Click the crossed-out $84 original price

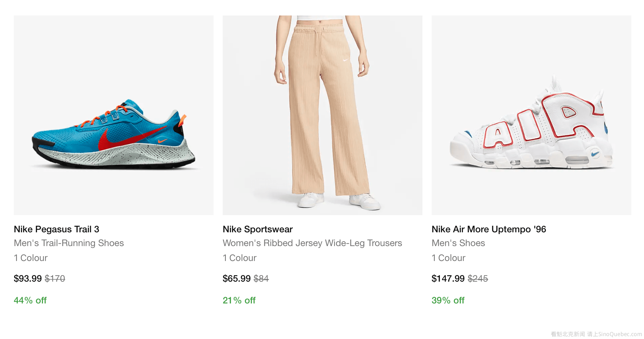coord(261,278)
